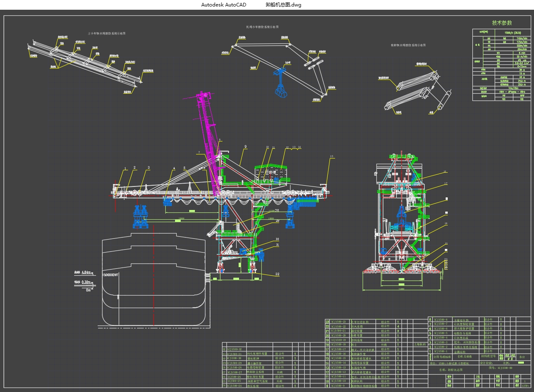Image resolution: width=534 pixels, height=392 pixels.
Task: Click the Autodesk AutoCAD title text
Action: 224,5
